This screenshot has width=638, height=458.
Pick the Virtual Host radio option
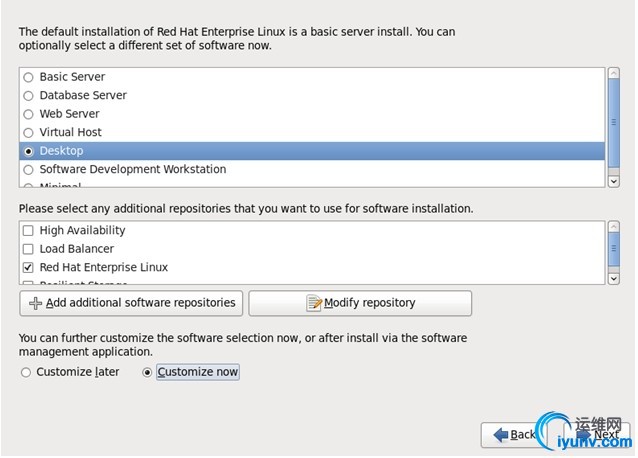(29, 132)
